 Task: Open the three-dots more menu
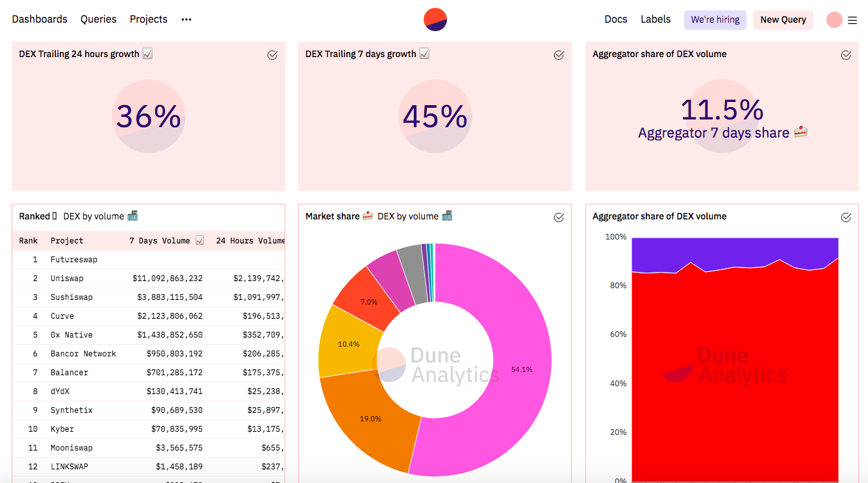coord(186,19)
